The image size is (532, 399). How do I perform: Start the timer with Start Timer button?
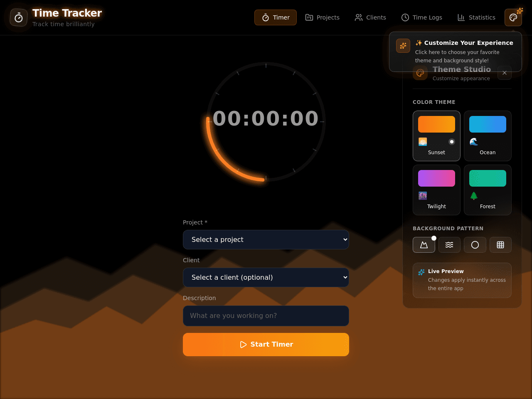(266, 345)
